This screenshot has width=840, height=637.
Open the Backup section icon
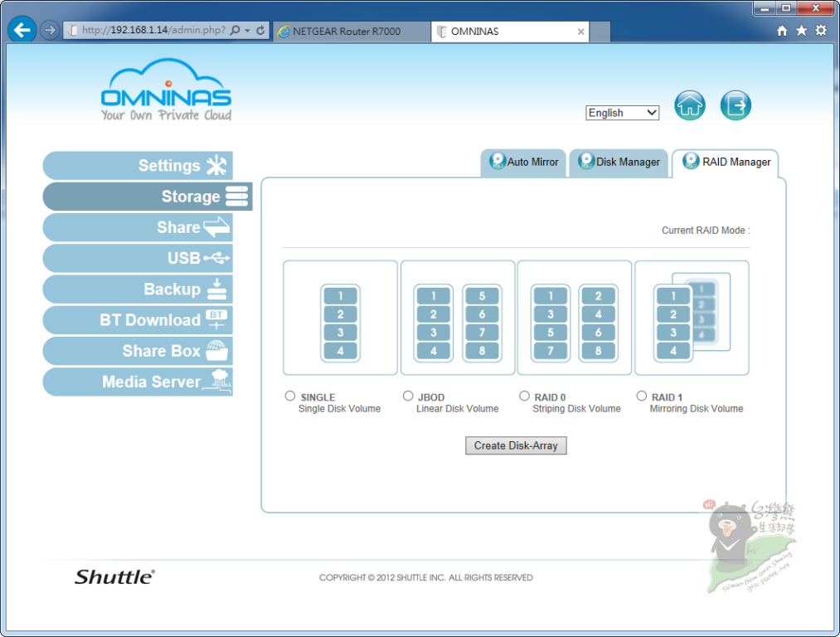pyautogui.click(x=216, y=289)
